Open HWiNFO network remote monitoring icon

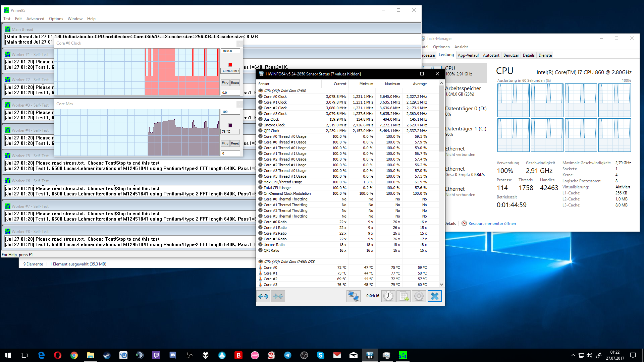[x=353, y=296]
